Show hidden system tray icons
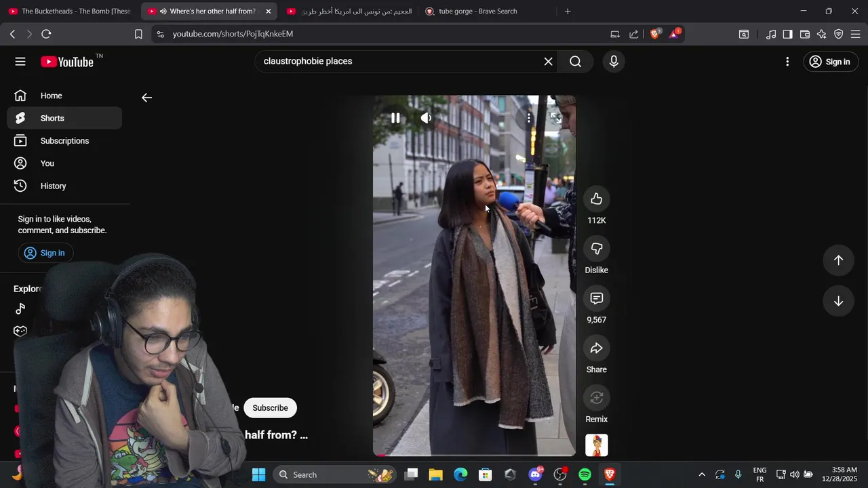Screen dimensions: 868x488 (x=702, y=474)
